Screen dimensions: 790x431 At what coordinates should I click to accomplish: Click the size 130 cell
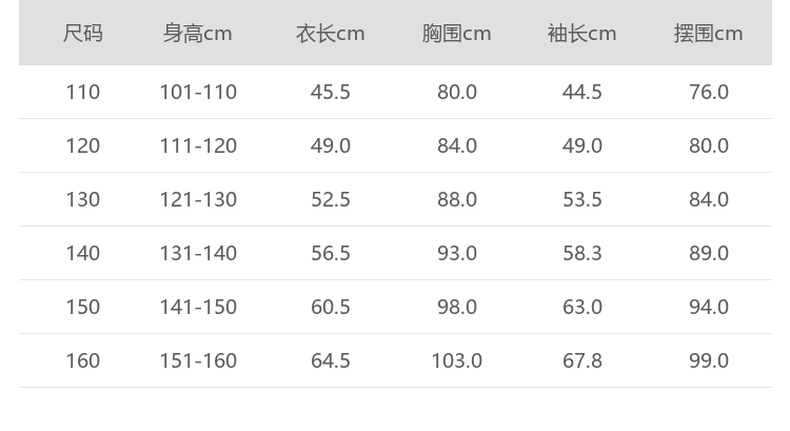click(83, 200)
